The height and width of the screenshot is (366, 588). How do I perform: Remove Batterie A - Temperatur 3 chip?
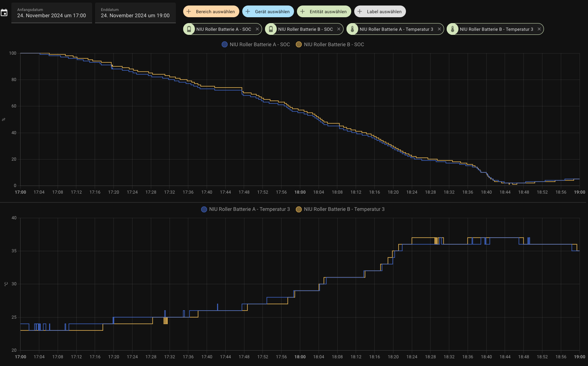(x=439, y=29)
